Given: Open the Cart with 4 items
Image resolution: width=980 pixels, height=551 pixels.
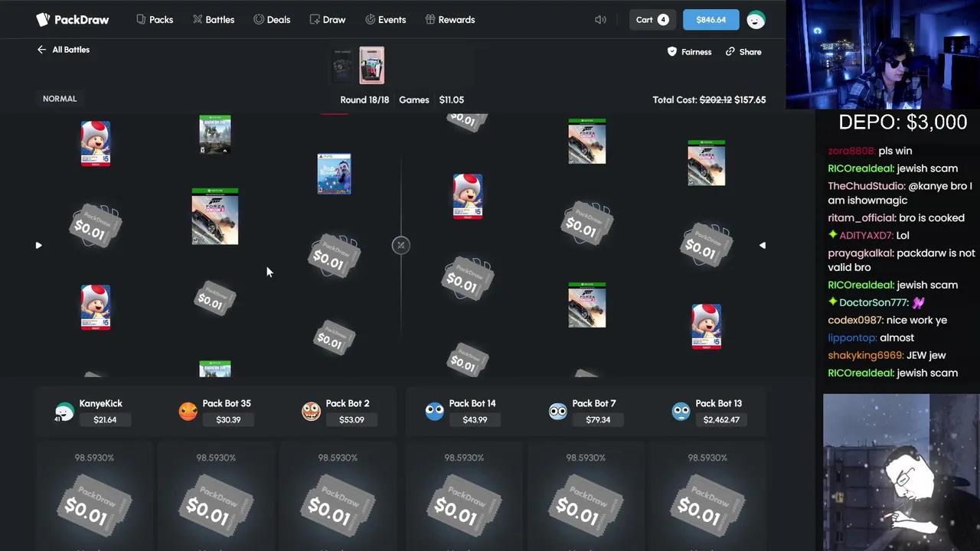Looking at the screenshot, I should [x=652, y=20].
